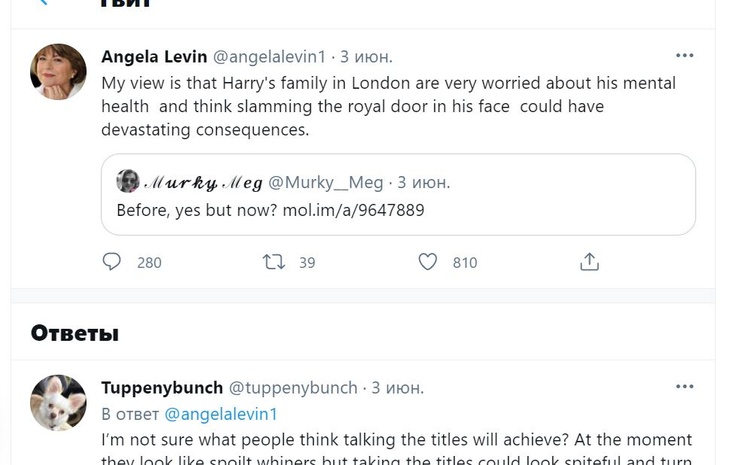Open more options for Angela Levin's tweet

coord(684,56)
